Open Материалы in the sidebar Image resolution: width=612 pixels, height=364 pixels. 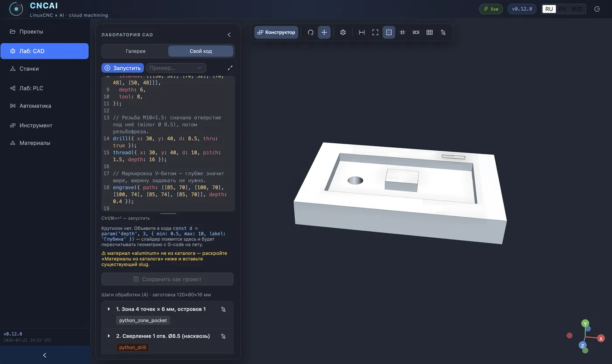tap(45, 143)
